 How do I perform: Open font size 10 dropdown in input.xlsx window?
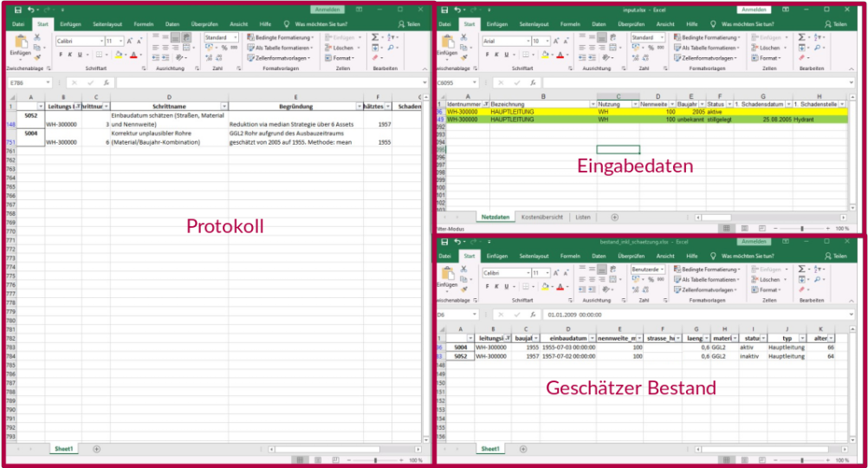pyautogui.click(x=547, y=41)
